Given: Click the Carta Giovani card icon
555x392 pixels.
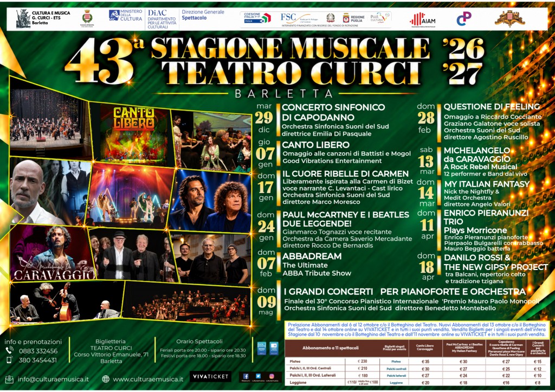Looking at the screenshot, I should pyautogui.click(x=262, y=348).
